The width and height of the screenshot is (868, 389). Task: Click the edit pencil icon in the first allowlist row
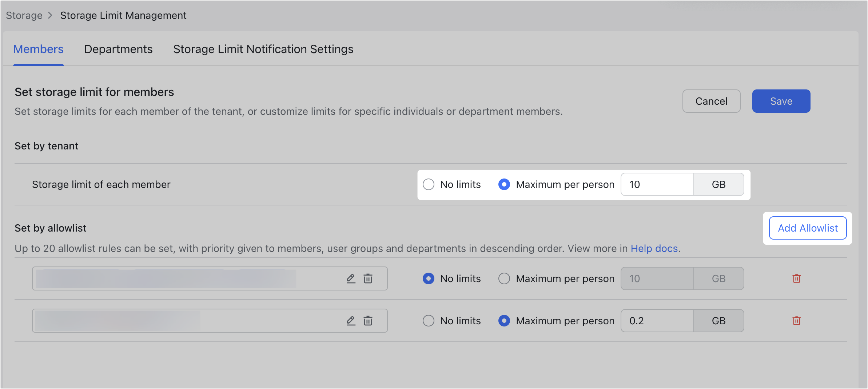coord(351,278)
